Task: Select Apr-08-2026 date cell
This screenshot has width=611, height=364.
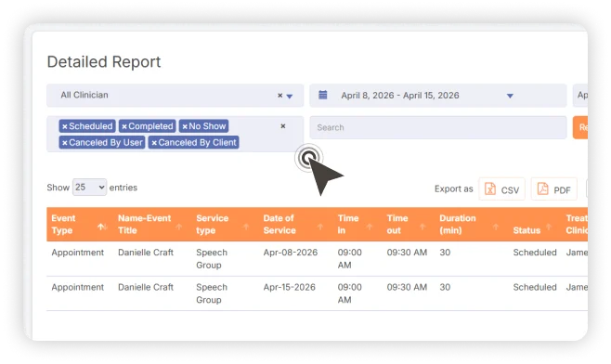Action: (x=291, y=253)
